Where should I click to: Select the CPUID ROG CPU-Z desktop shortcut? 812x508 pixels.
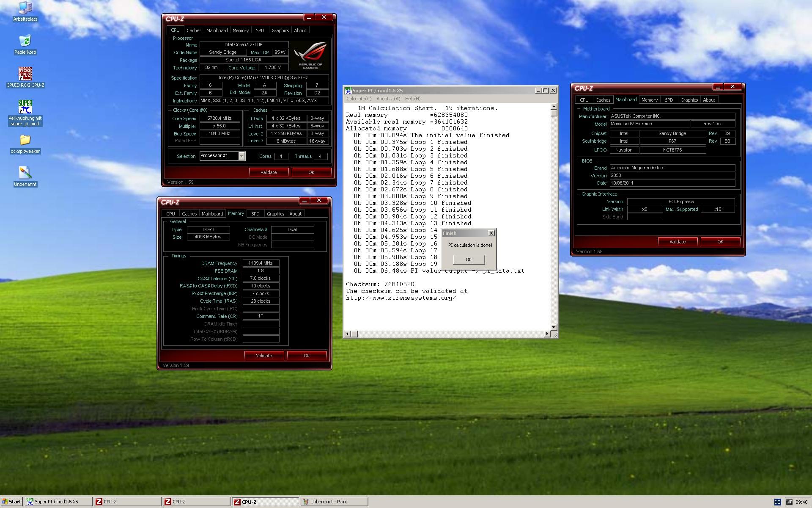tap(25, 77)
